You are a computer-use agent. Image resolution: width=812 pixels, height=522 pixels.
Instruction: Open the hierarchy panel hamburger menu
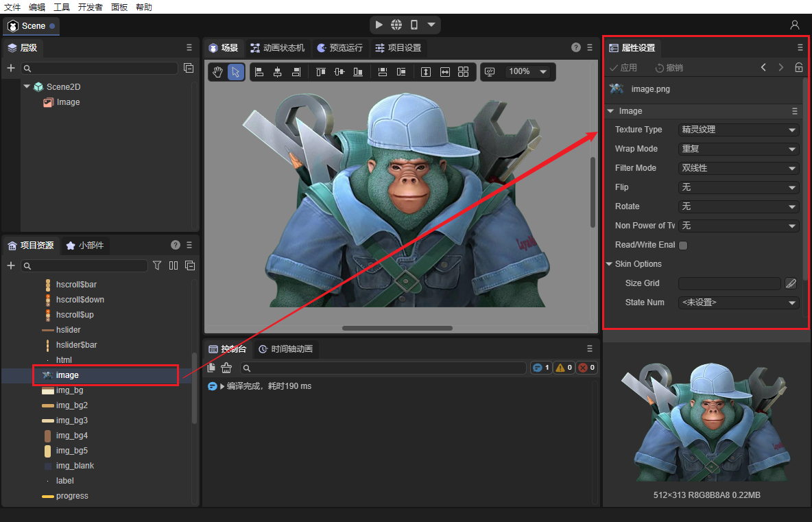[189, 47]
